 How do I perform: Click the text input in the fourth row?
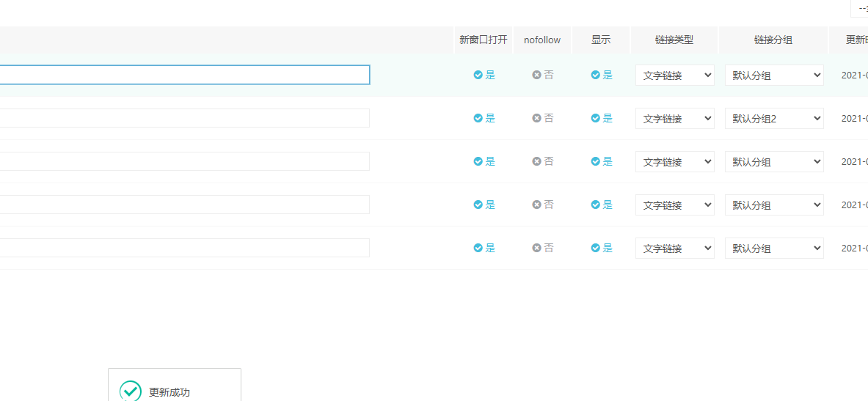185,205
